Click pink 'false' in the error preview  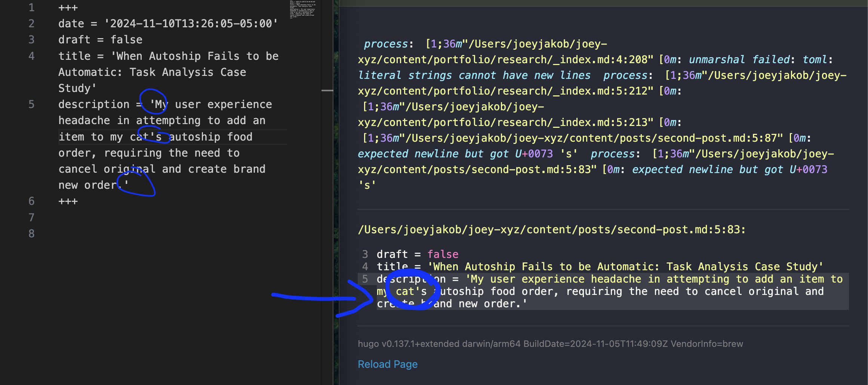coord(443,254)
